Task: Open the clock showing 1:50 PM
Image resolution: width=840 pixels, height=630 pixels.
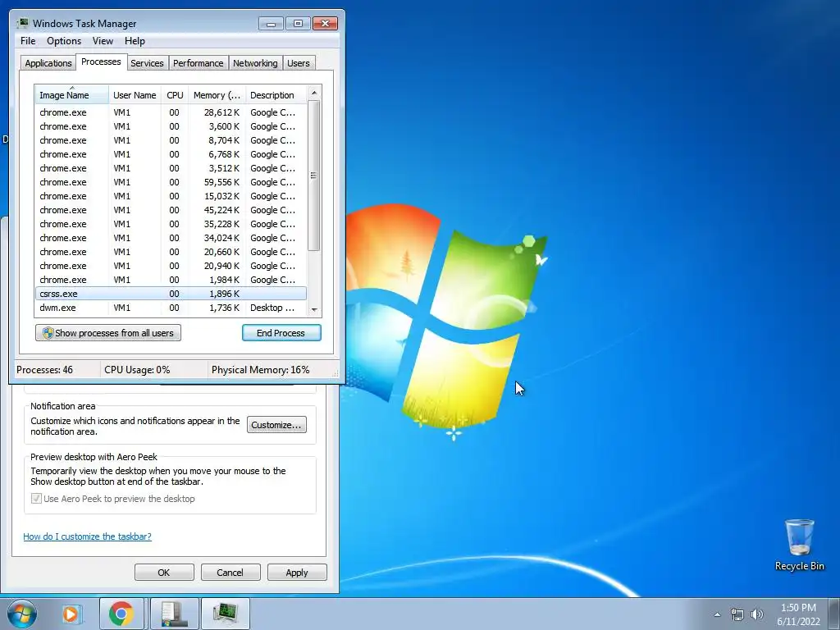Action: pyautogui.click(x=798, y=614)
